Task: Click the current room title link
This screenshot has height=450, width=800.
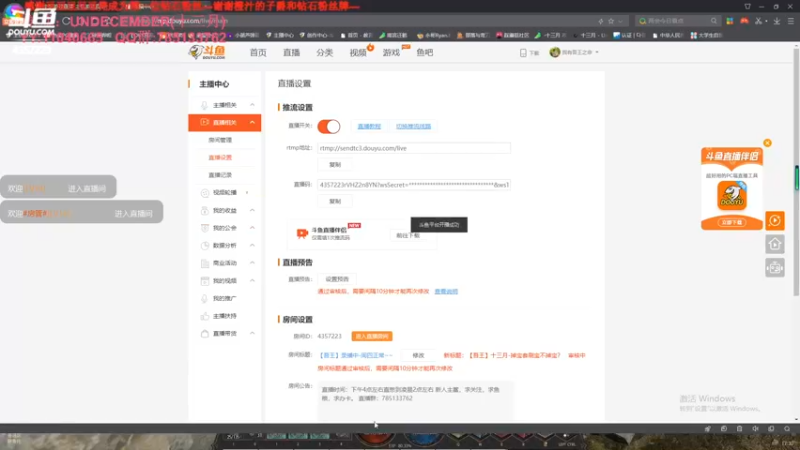Action: coord(356,355)
